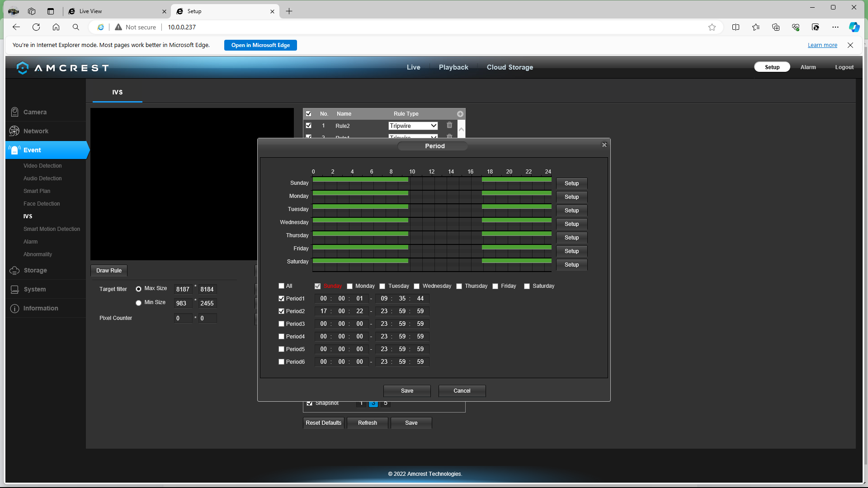Open the Cloud Storage tab

pyautogui.click(x=509, y=67)
